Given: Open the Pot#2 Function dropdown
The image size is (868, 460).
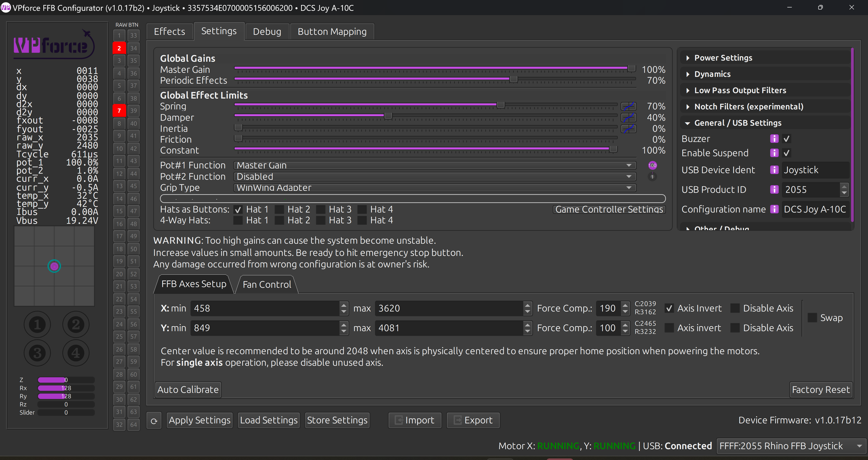Looking at the screenshot, I should tap(435, 177).
